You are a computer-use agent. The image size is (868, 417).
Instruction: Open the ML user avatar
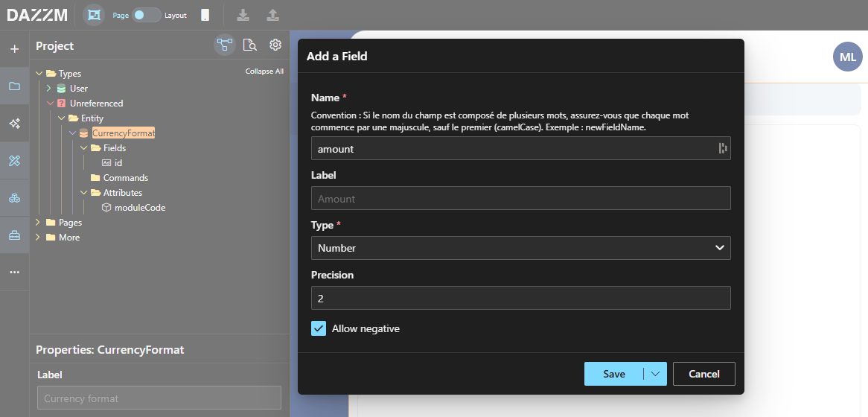847,57
